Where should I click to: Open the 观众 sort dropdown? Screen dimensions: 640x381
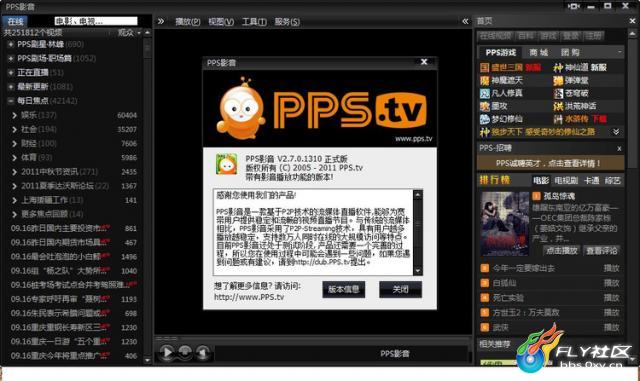coord(129,33)
